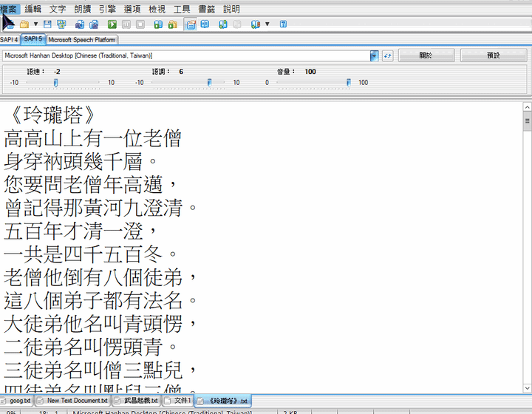The height and width of the screenshot is (414, 532).
Task: Click the Help question mark icon
Action: coord(283,24)
